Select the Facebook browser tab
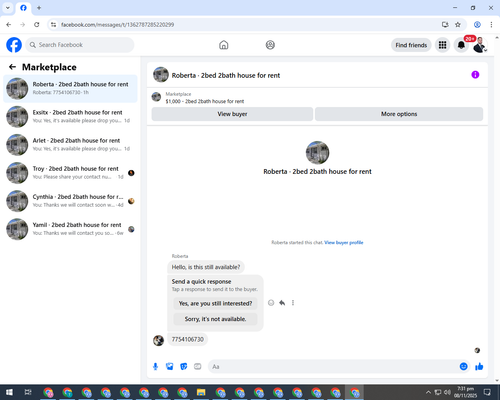 [23, 8]
